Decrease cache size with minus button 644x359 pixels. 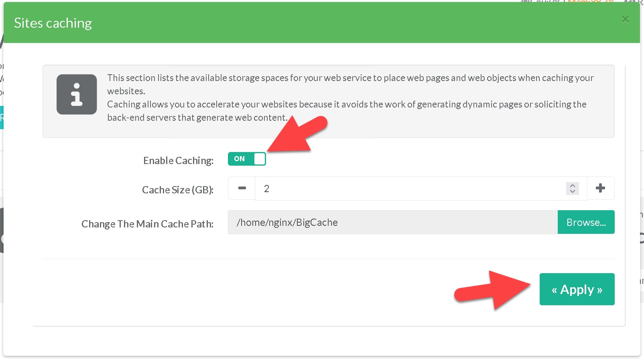242,188
